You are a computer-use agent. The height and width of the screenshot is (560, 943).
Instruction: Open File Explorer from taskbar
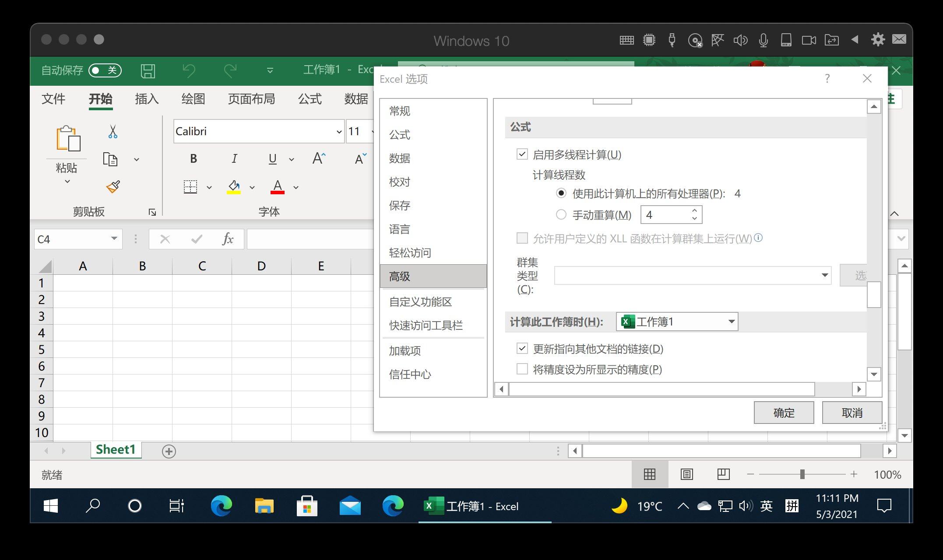click(x=264, y=506)
